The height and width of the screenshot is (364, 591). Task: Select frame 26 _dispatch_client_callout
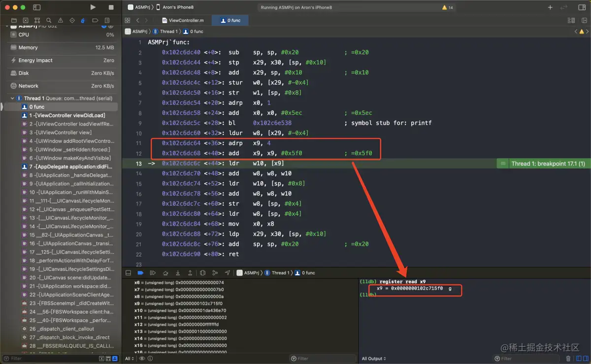tap(62, 329)
